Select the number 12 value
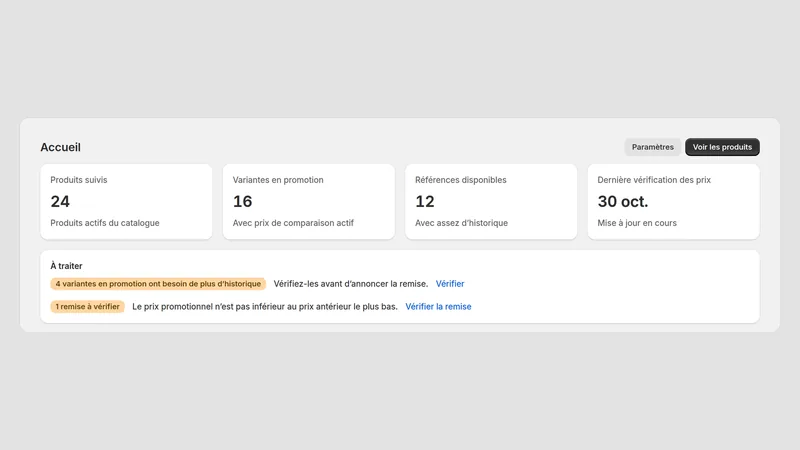Viewport: 800px width, 450px height. (424, 202)
